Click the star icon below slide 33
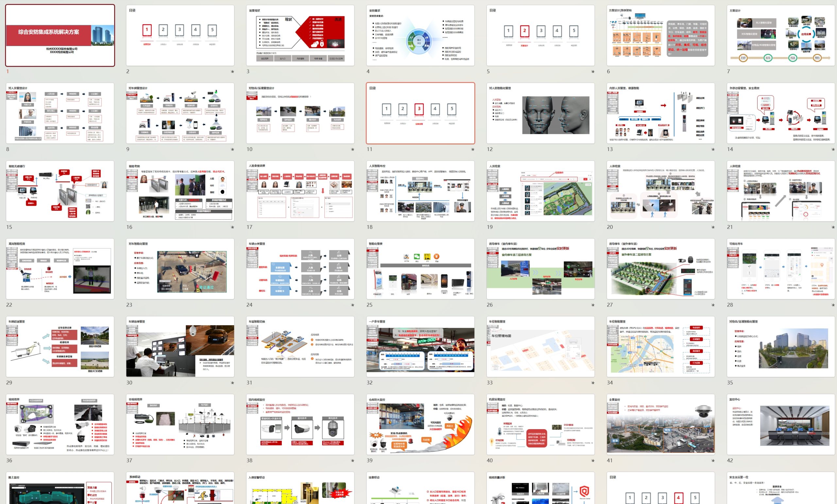 pos(593,383)
